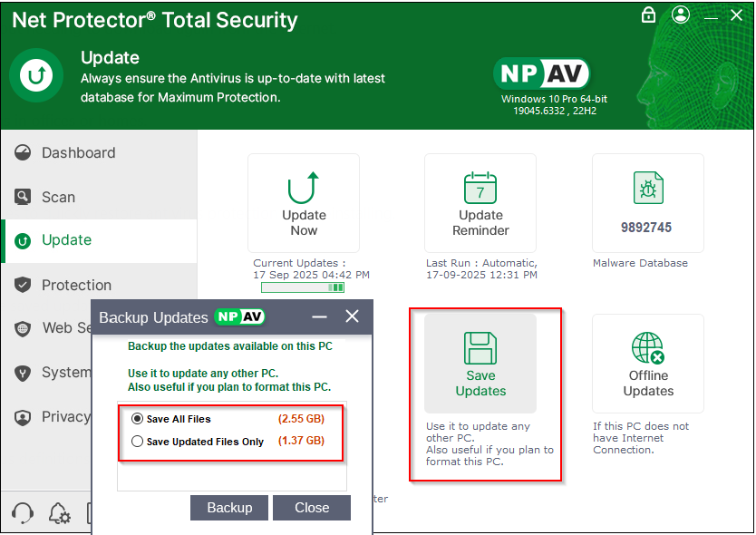Go to Dashboard in the sidebar
This screenshot has width=756, height=535.
[78, 153]
